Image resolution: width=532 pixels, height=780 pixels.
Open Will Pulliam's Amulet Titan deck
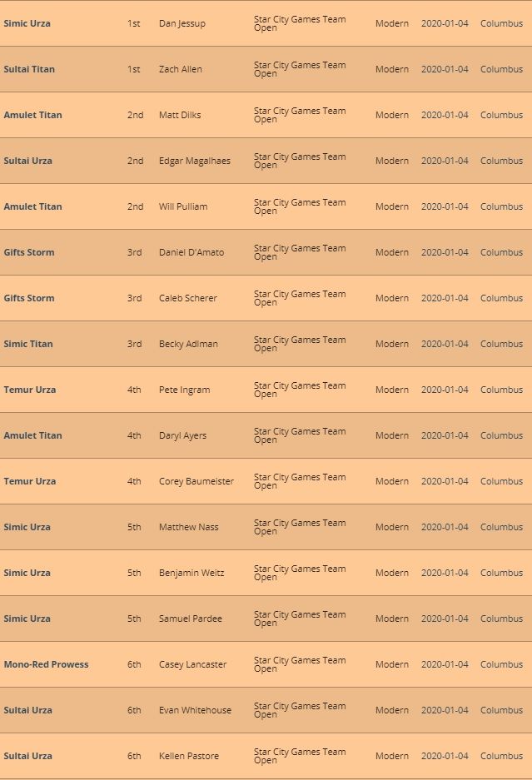pos(32,206)
